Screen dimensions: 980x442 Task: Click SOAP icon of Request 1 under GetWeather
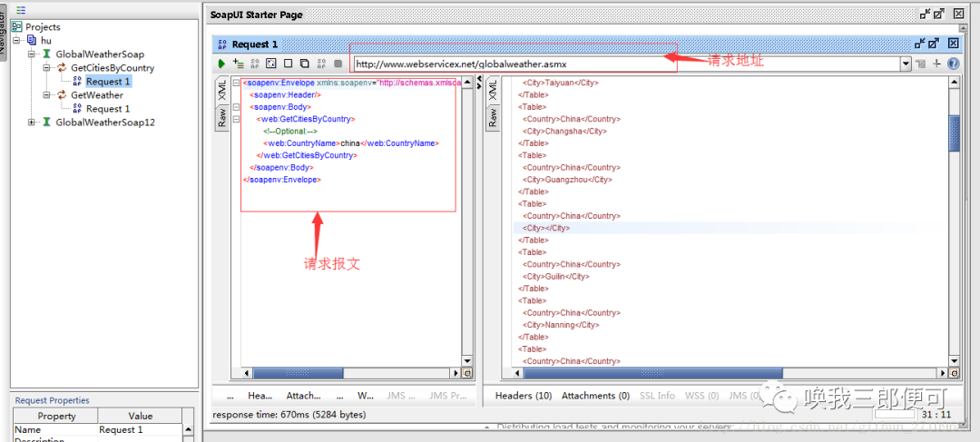(x=77, y=109)
